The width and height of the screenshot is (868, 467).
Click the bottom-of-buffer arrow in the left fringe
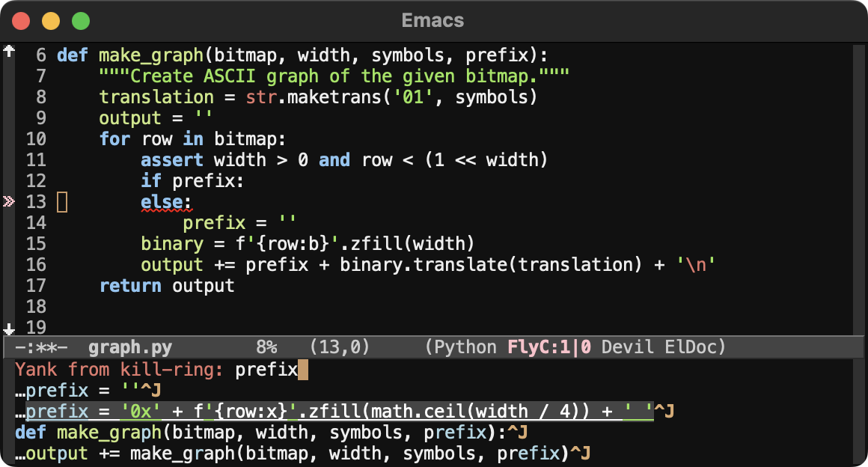[x=9, y=329]
